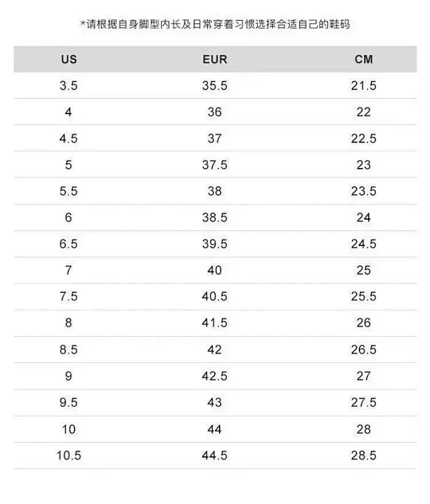Click EUR size 41.5 cell

coord(214,323)
